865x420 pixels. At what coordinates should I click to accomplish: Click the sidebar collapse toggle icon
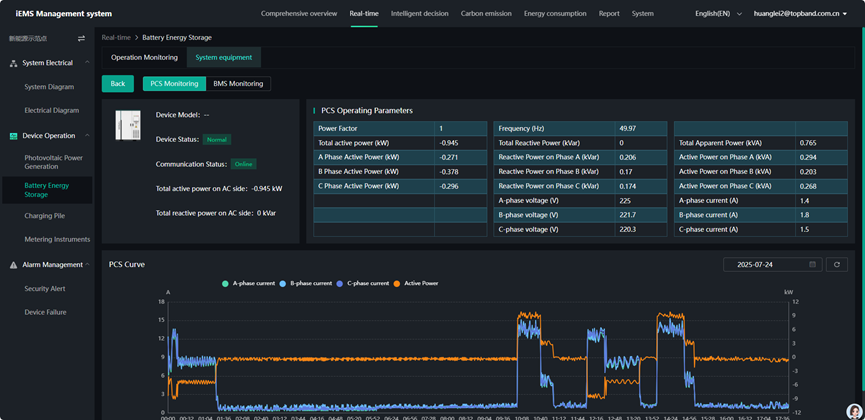tap(81, 39)
